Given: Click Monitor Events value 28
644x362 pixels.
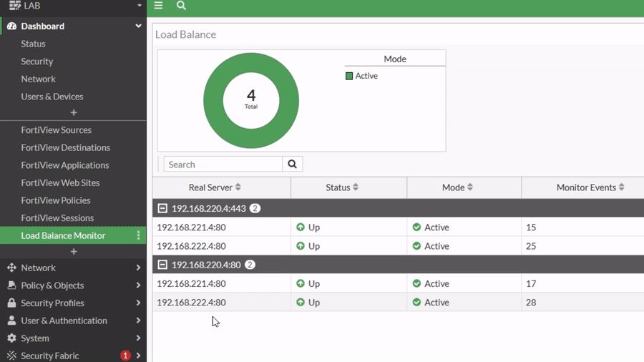Looking at the screenshot, I should [x=531, y=302].
